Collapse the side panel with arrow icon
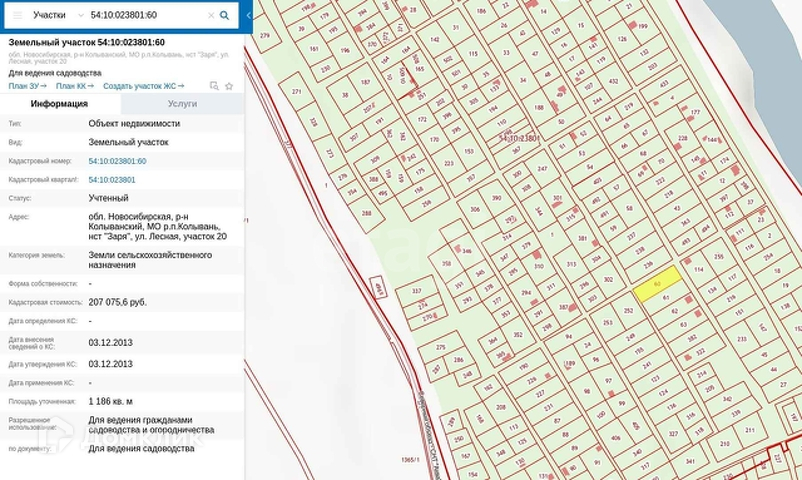 (x=248, y=15)
